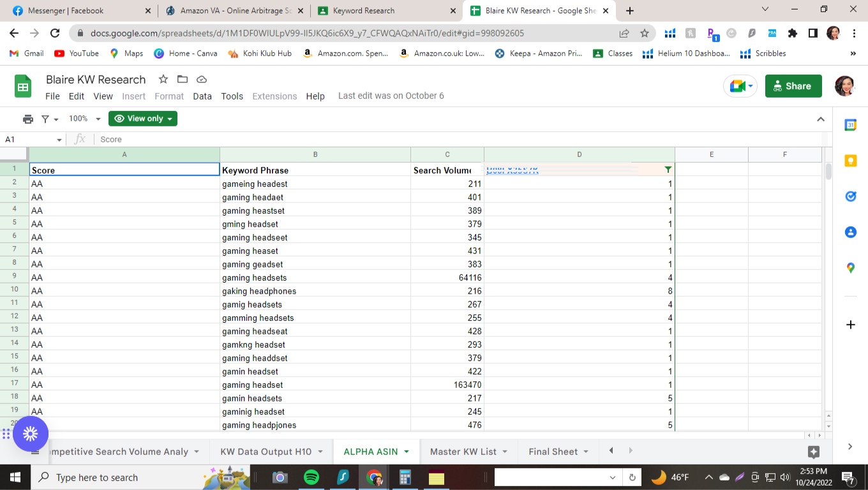Show hidden bookmarks with the double chevron
Screen dimensions: 868x490
click(x=853, y=54)
